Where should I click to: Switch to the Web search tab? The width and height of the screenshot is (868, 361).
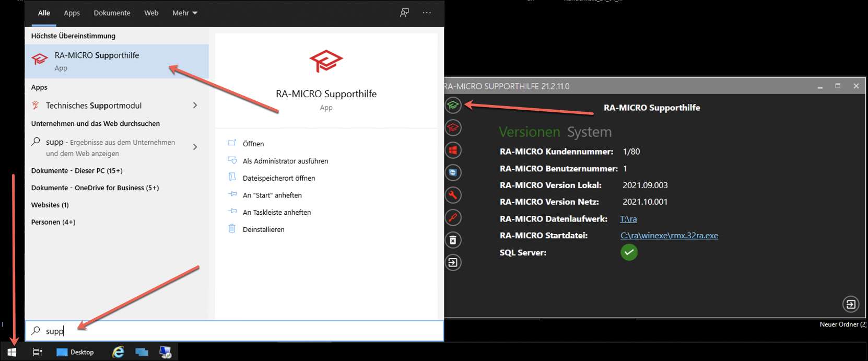(151, 13)
